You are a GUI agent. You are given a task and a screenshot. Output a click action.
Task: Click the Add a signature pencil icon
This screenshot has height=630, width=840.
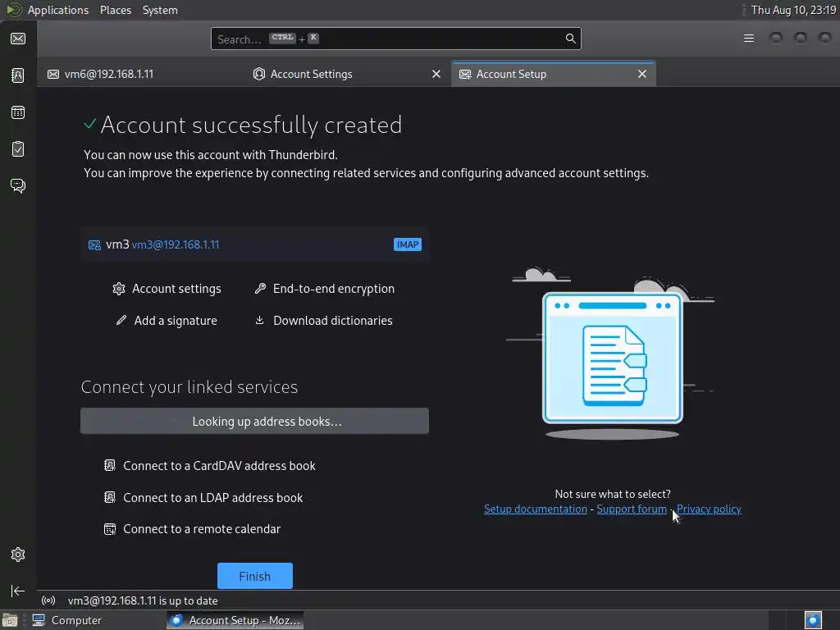coord(121,321)
